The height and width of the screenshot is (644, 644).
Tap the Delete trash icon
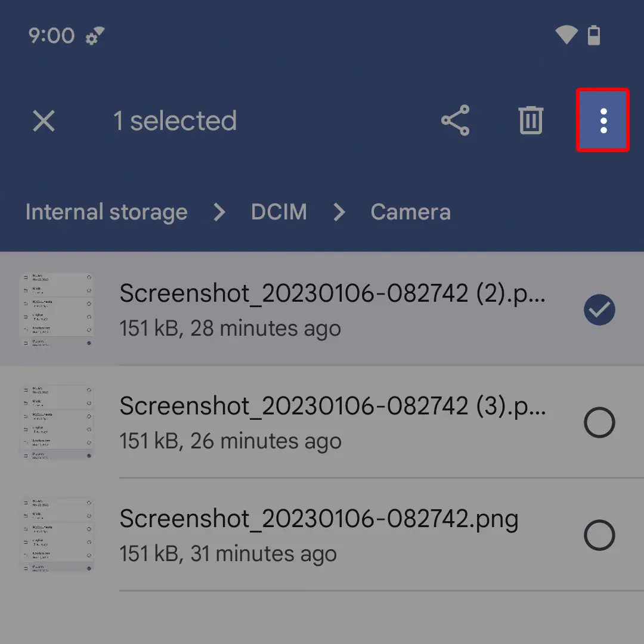point(530,120)
